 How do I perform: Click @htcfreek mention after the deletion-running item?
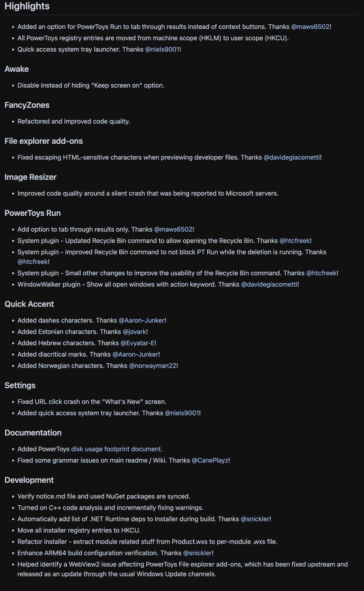[33, 262]
